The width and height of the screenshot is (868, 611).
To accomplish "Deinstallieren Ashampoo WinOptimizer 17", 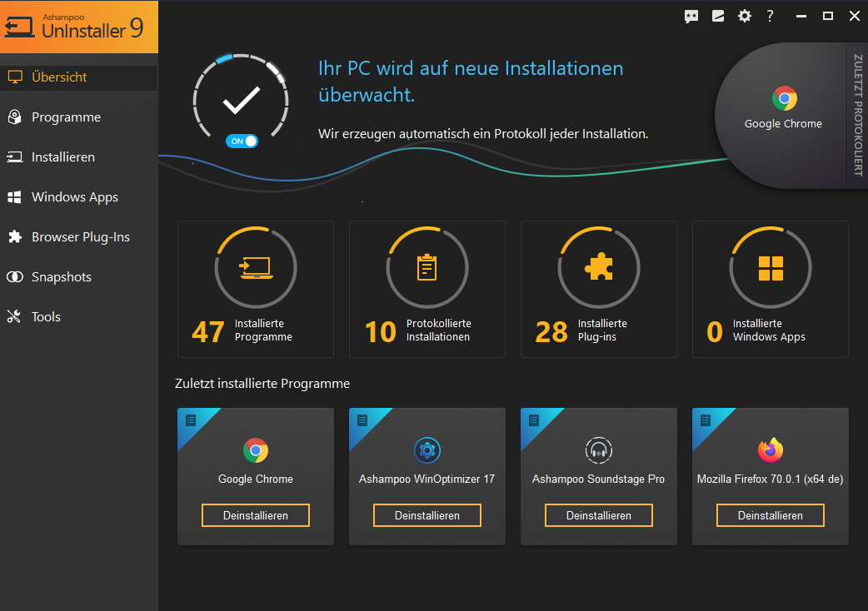I will [427, 514].
